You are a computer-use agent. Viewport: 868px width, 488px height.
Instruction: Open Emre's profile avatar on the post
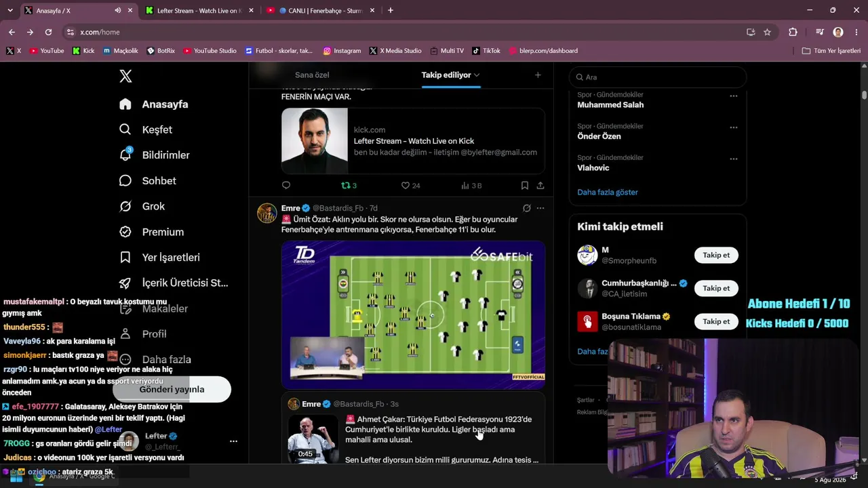pos(267,213)
